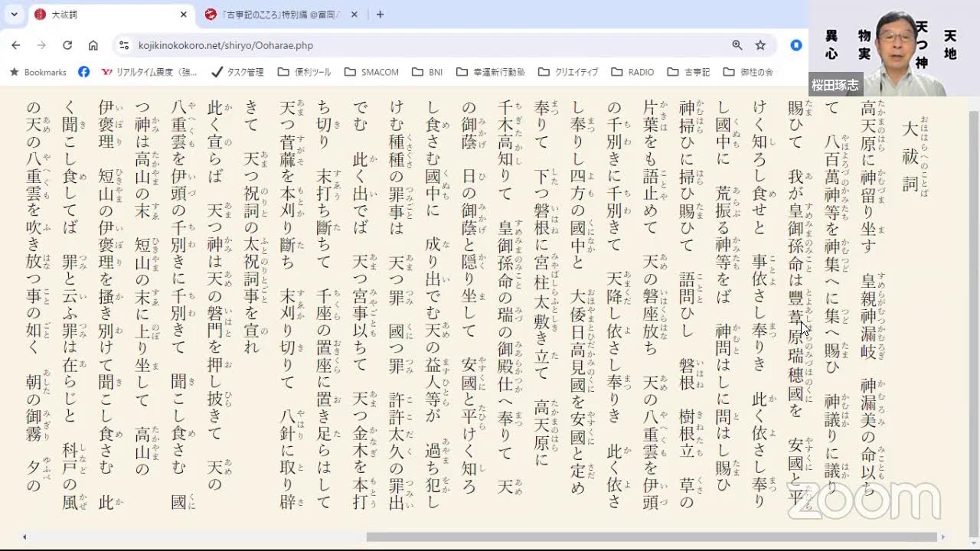Open the 古事記 bookmarks folder
The width and height of the screenshot is (980, 551).
point(688,72)
